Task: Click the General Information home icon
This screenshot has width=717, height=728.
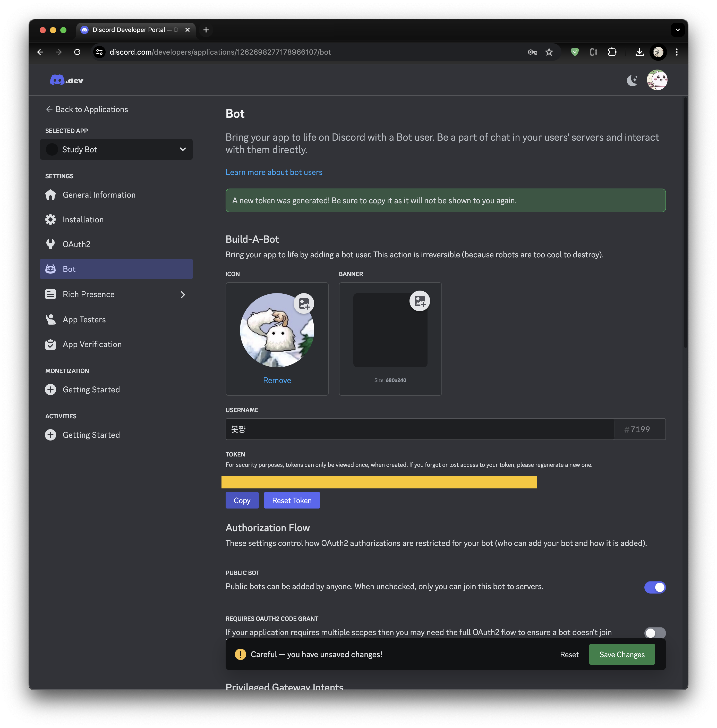Action: tap(50, 195)
